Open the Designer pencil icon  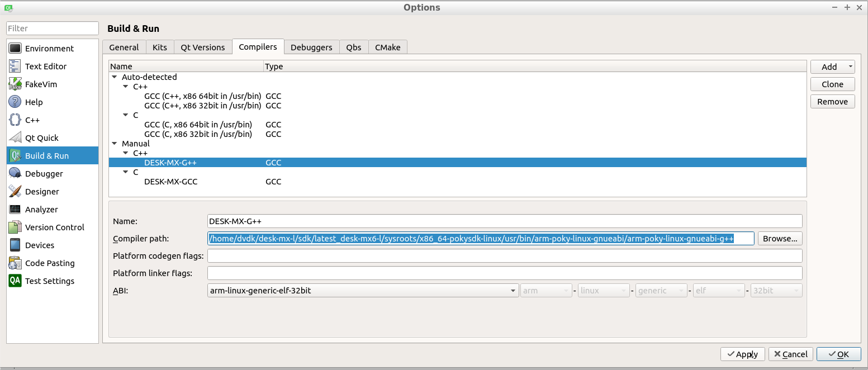point(15,192)
